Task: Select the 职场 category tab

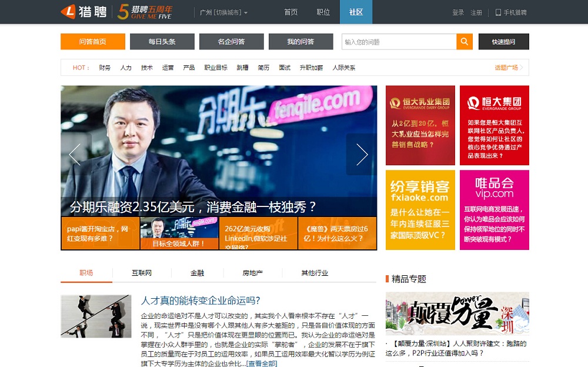Action: tap(86, 273)
